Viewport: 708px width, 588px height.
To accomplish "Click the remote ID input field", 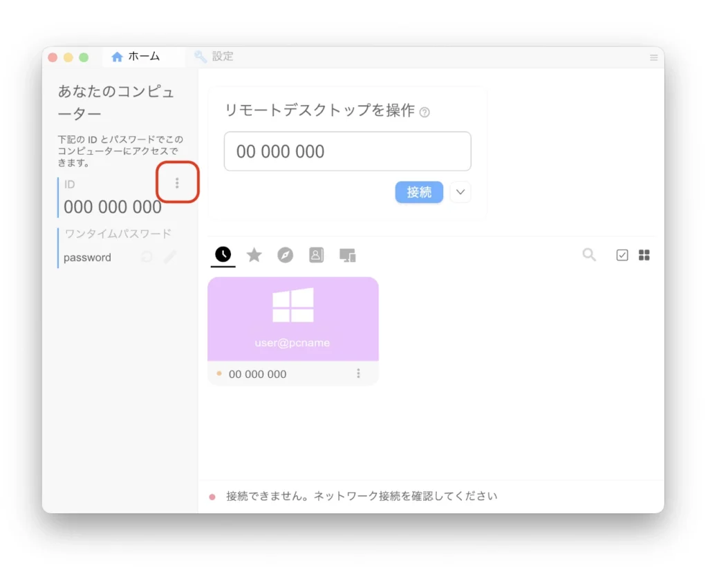I will [347, 151].
